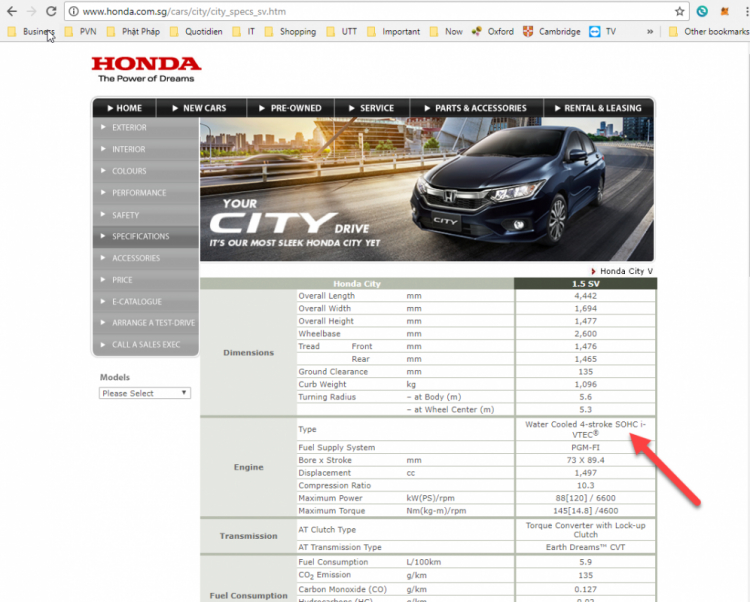The height and width of the screenshot is (602, 750).
Task: Go to the COLOURS sidebar section
Action: [146, 171]
